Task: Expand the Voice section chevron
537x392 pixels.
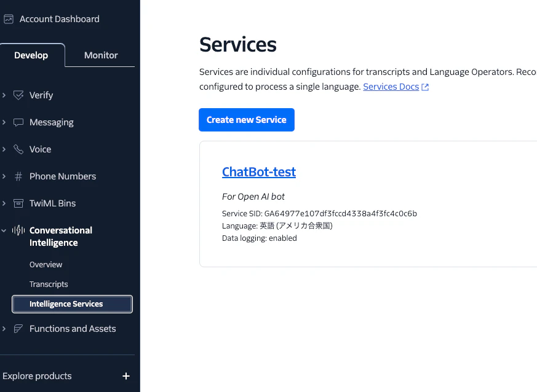Action: click(x=4, y=149)
